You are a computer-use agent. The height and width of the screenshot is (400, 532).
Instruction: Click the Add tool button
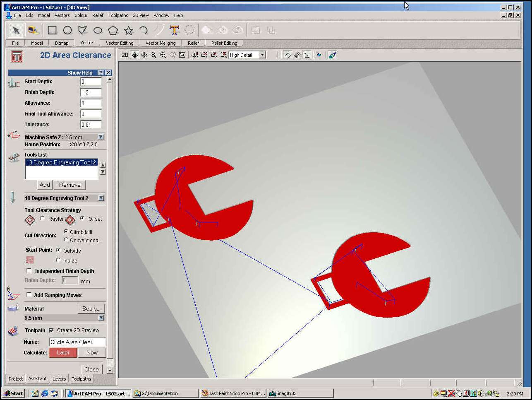pos(45,185)
